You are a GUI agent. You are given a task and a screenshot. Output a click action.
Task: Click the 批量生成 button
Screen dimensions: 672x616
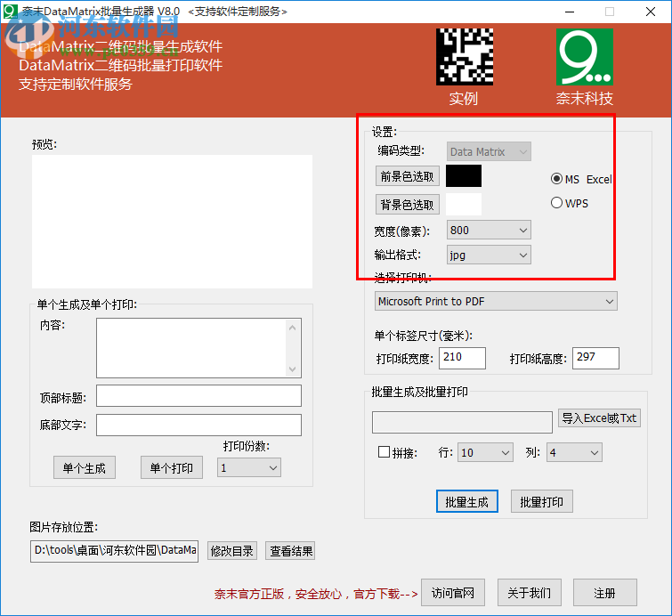pyautogui.click(x=467, y=501)
